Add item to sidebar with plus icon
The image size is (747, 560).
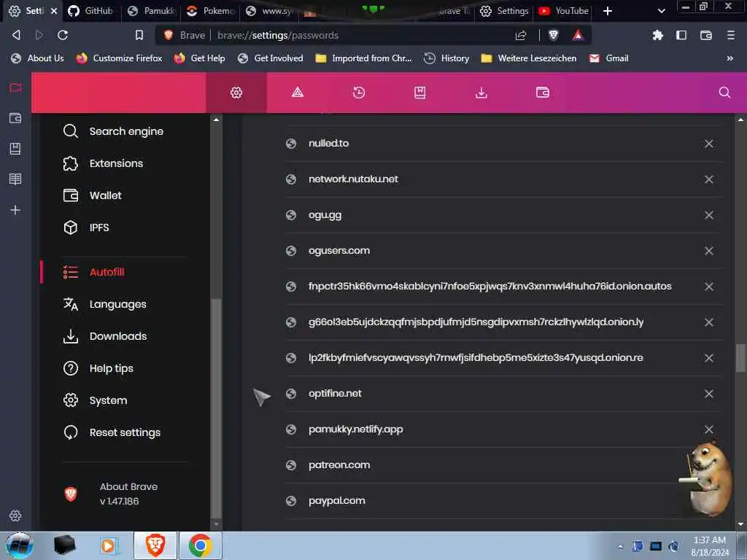(x=15, y=210)
